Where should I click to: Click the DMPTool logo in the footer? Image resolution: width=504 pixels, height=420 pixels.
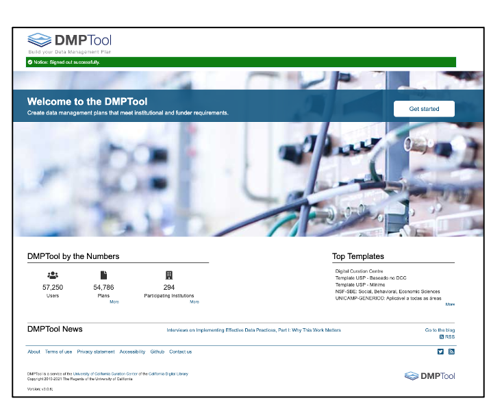click(429, 375)
